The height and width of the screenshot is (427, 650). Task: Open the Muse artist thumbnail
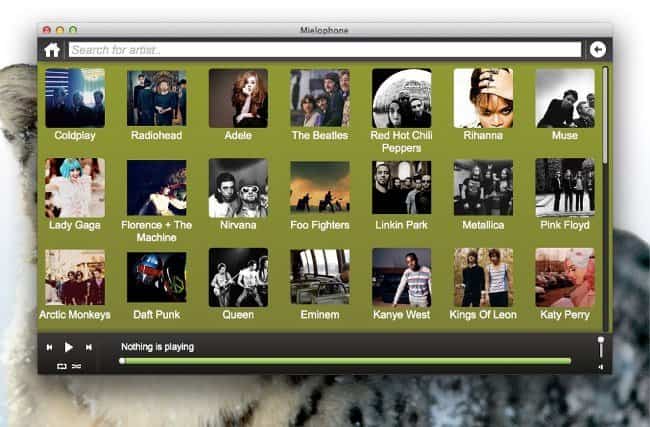[x=565, y=98]
